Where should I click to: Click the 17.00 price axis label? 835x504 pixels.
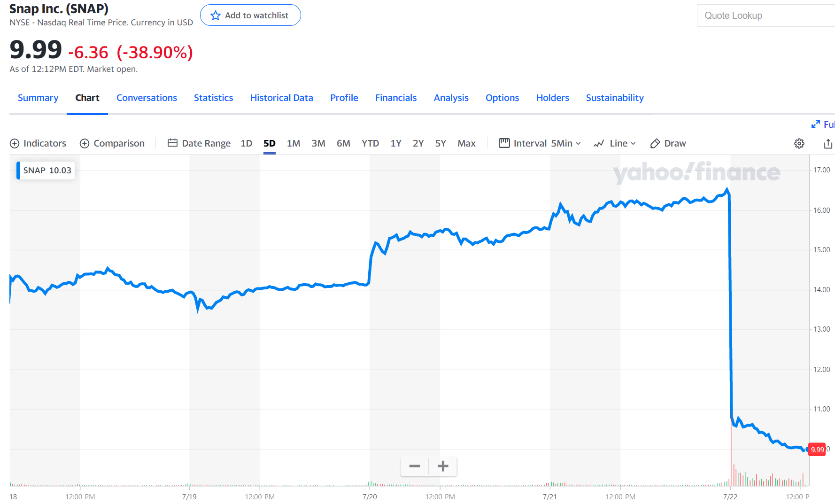point(821,170)
